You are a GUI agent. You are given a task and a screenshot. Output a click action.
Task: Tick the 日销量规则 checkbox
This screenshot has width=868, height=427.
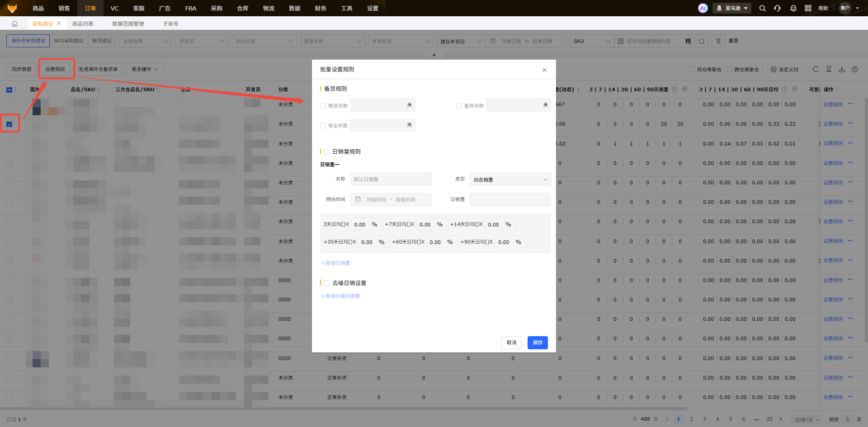pos(327,152)
